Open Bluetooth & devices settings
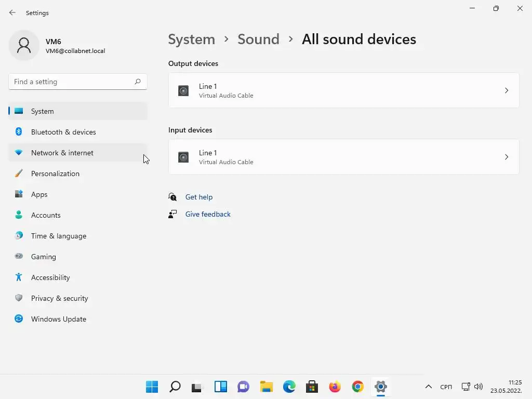532x399 pixels. (x=63, y=132)
